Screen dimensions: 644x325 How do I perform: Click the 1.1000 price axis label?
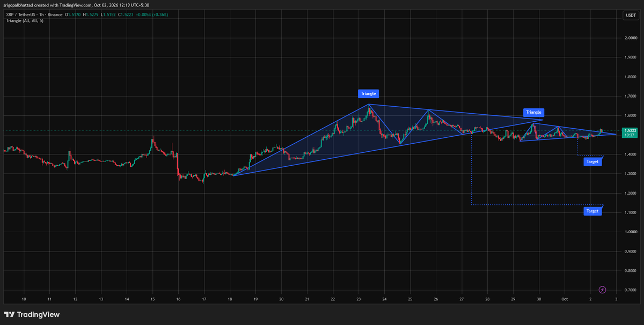630,212
